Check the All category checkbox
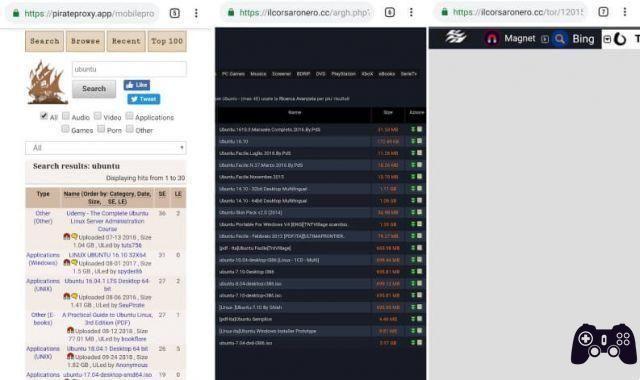The height and width of the screenshot is (380, 640). 44,116
